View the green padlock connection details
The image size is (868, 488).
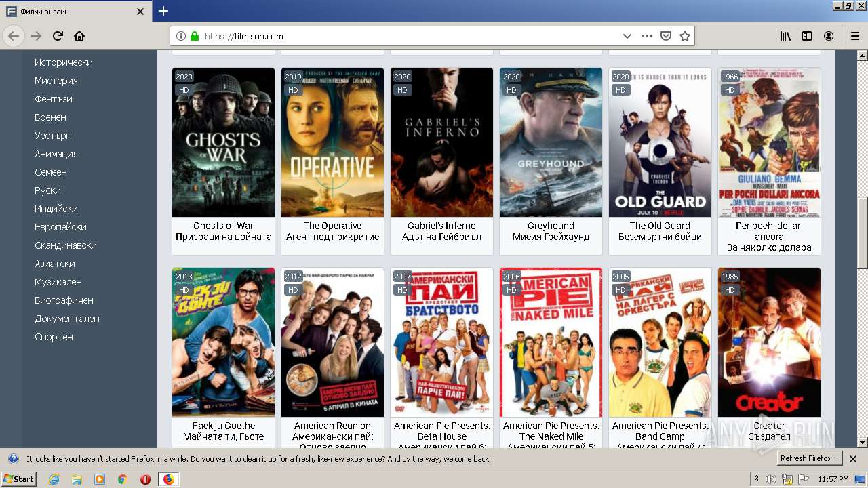(x=195, y=36)
